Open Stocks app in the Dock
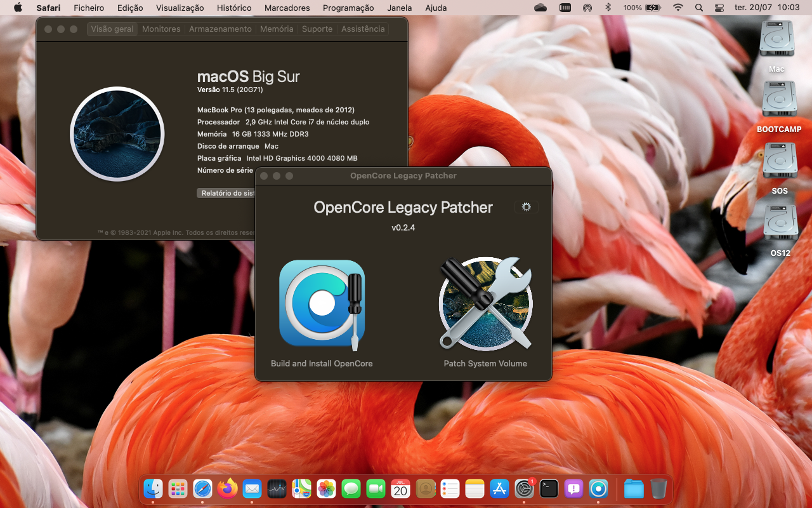This screenshot has width=812, height=508. pyautogui.click(x=277, y=488)
